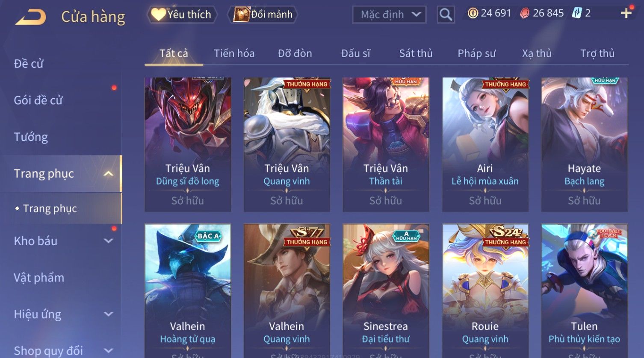Click the back arrow icon

coord(31,17)
